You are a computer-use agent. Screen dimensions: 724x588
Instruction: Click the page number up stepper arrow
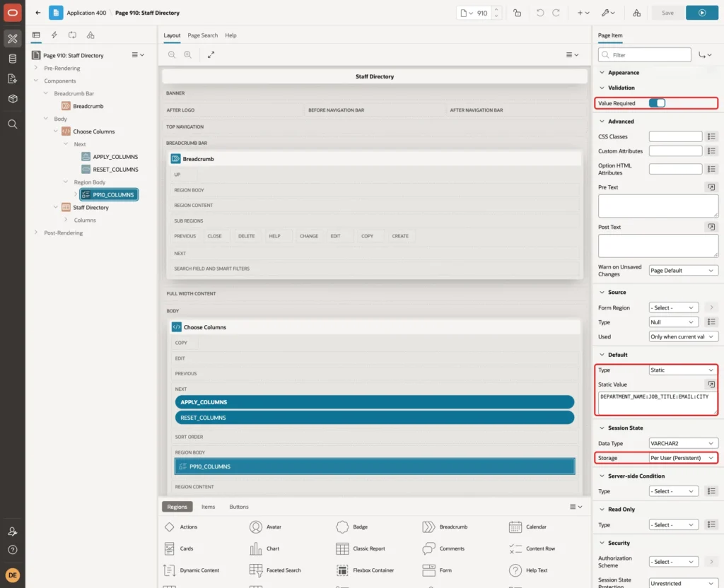click(x=496, y=9)
